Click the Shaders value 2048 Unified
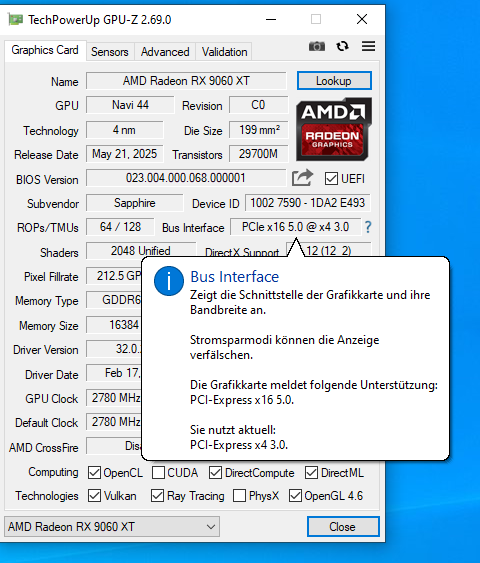Image resolution: width=480 pixels, height=563 pixels. [141, 251]
